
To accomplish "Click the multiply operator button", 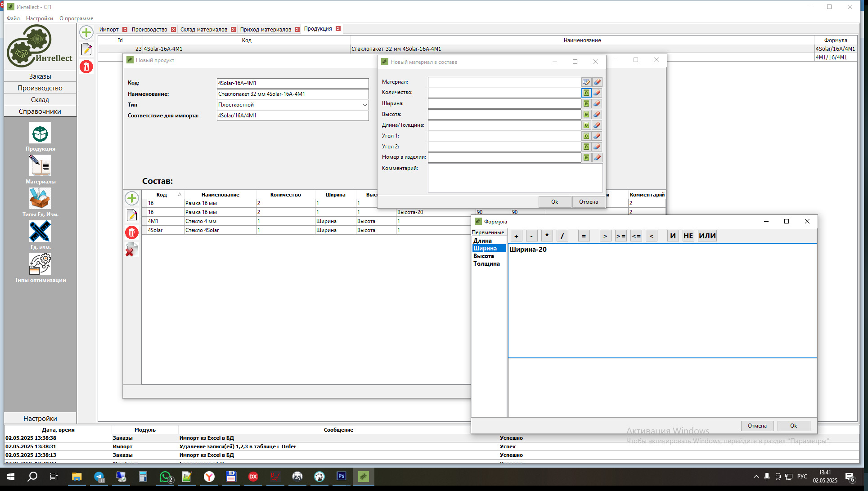I will click(547, 236).
